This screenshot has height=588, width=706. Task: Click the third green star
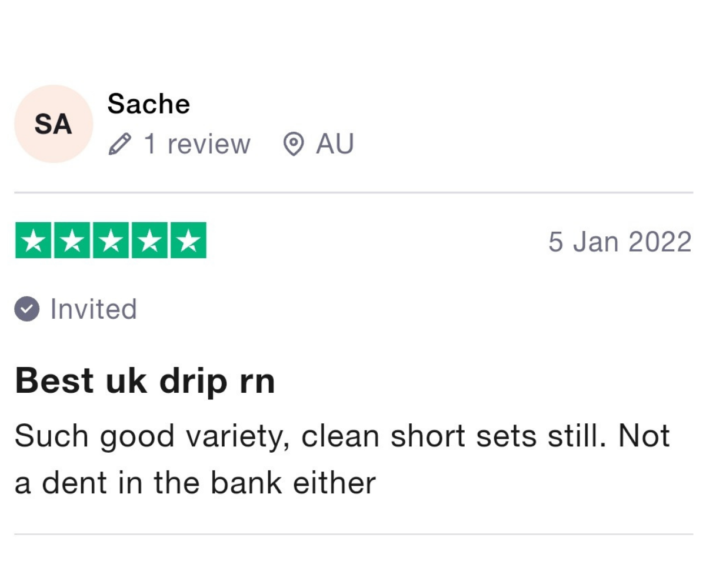coord(111,240)
